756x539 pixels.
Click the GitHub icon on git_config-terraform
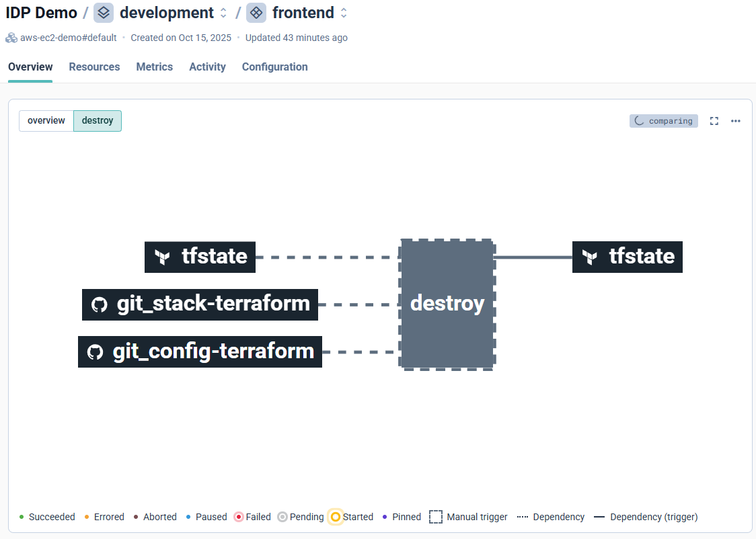click(96, 352)
